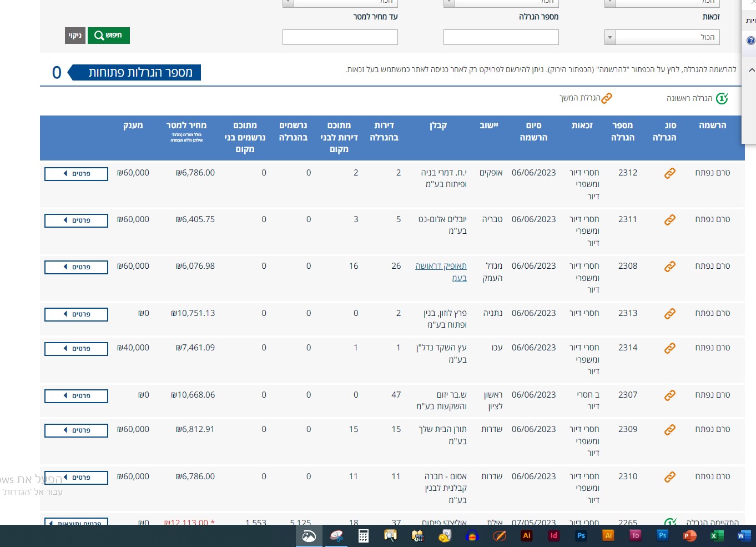The image size is (756, 547).
Task: Click the מחיר למטר column header
Action: click(x=187, y=126)
